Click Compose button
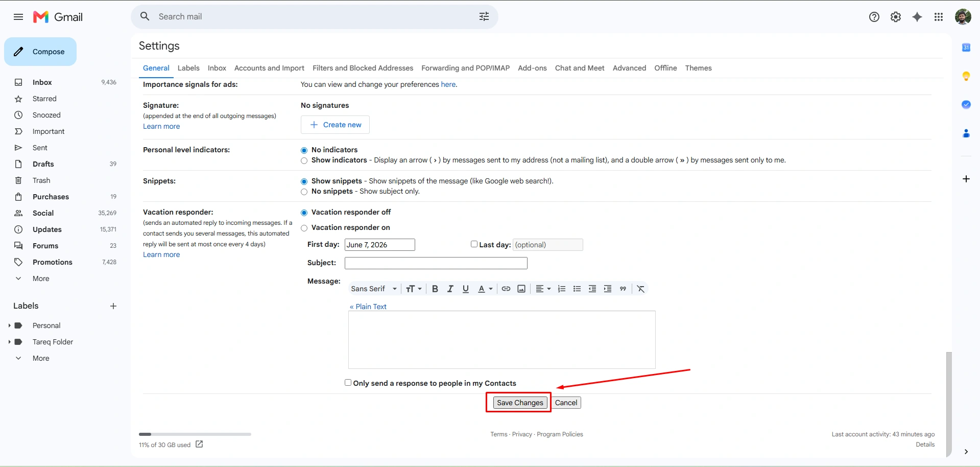The height and width of the screenshot is (467, 980). (x=40, y=52)
